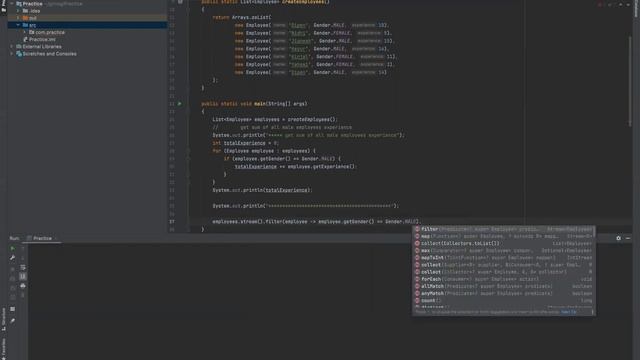
Task: Choose anyMatch from completion popup
Action: tap(503, 293)
